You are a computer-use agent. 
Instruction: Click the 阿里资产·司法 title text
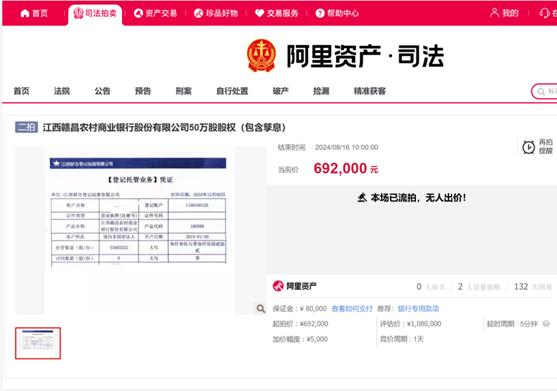(x=366, y=56)
